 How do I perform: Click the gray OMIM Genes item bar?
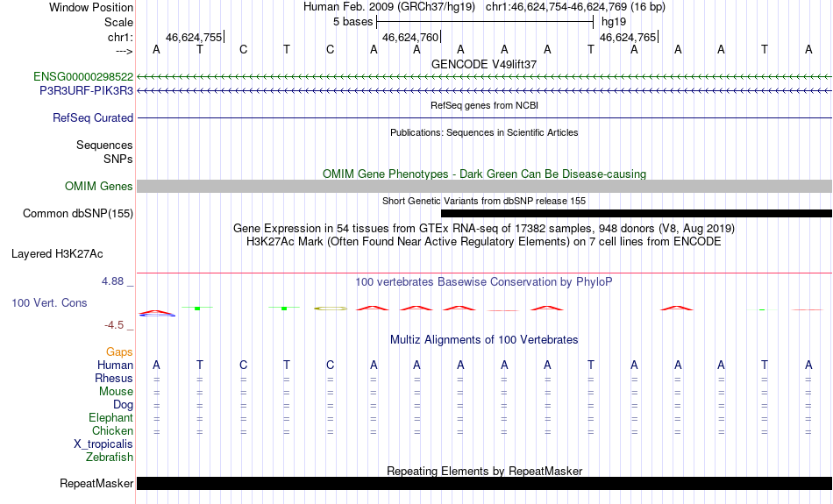click(485, 186)
